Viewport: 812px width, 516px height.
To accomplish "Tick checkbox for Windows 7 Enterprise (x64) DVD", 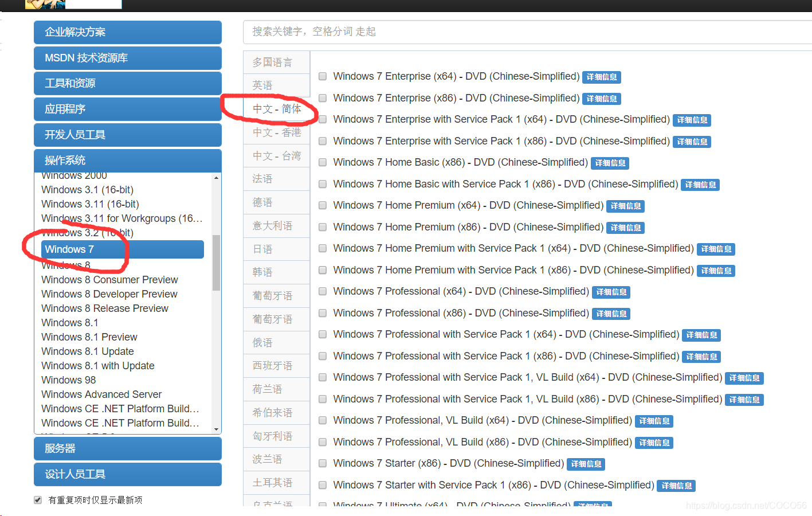I will coord(323,76).
